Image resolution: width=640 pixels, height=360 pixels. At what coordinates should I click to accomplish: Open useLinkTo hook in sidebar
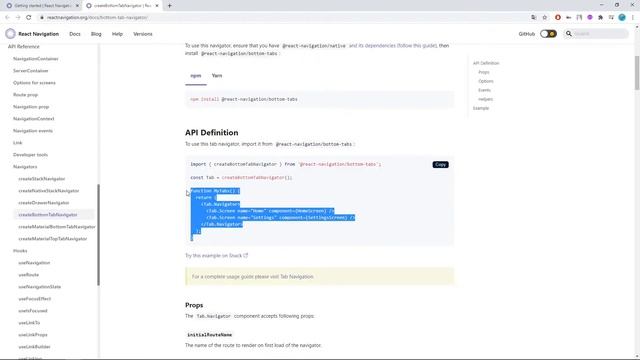point(29,323)
